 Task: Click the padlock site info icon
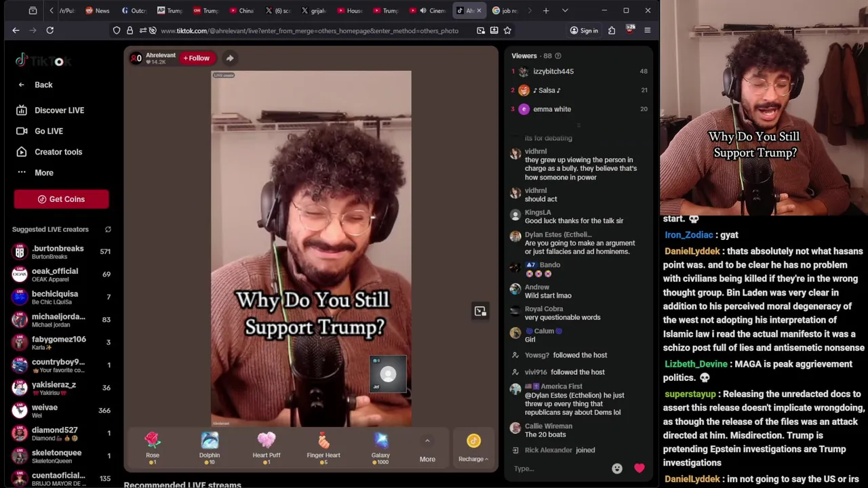click(x=130, y=30)
